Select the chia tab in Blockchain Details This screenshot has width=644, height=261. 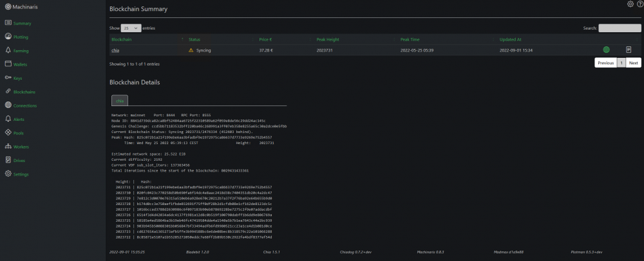[120, 100]
